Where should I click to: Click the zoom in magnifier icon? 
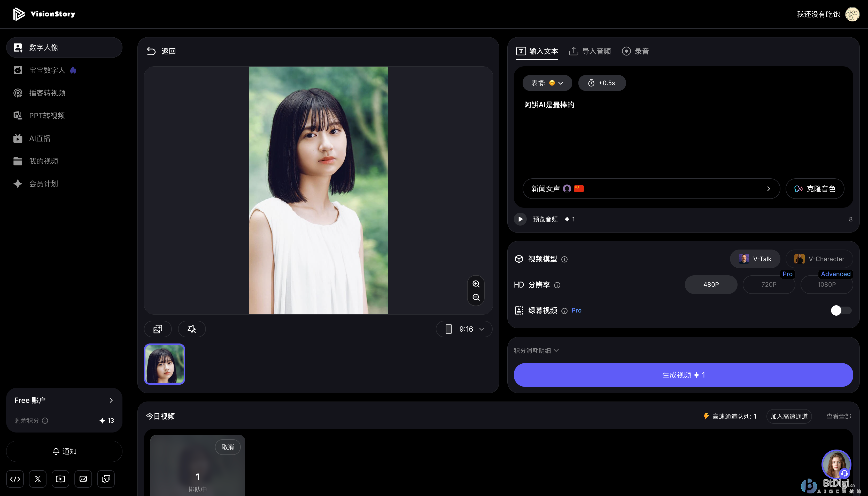(x=476, y=284)
